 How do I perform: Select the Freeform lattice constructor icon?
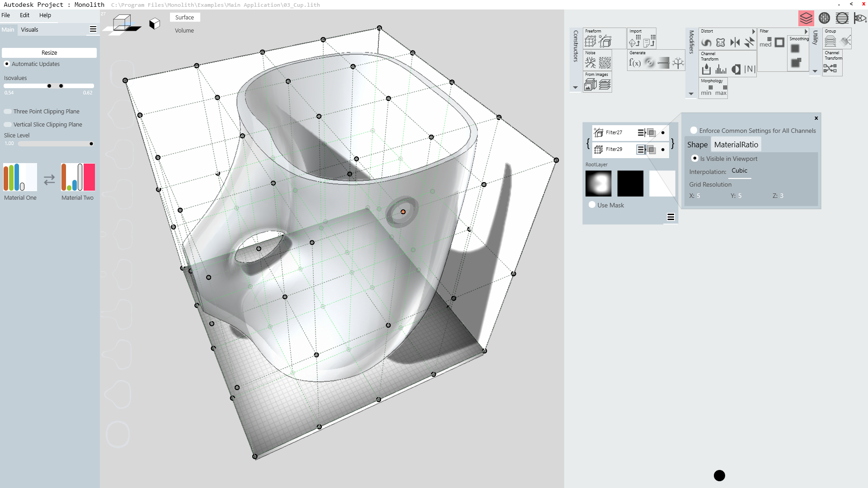click(x=590, y=41)
